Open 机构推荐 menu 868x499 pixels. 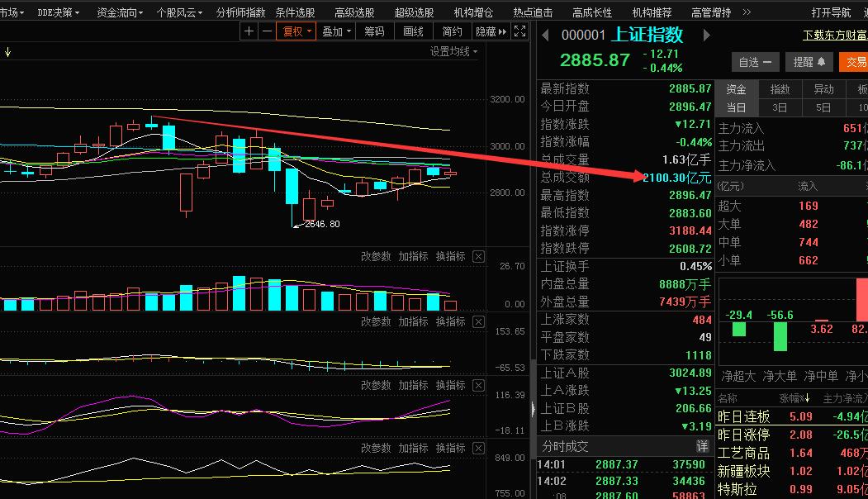tap(652, 12)
